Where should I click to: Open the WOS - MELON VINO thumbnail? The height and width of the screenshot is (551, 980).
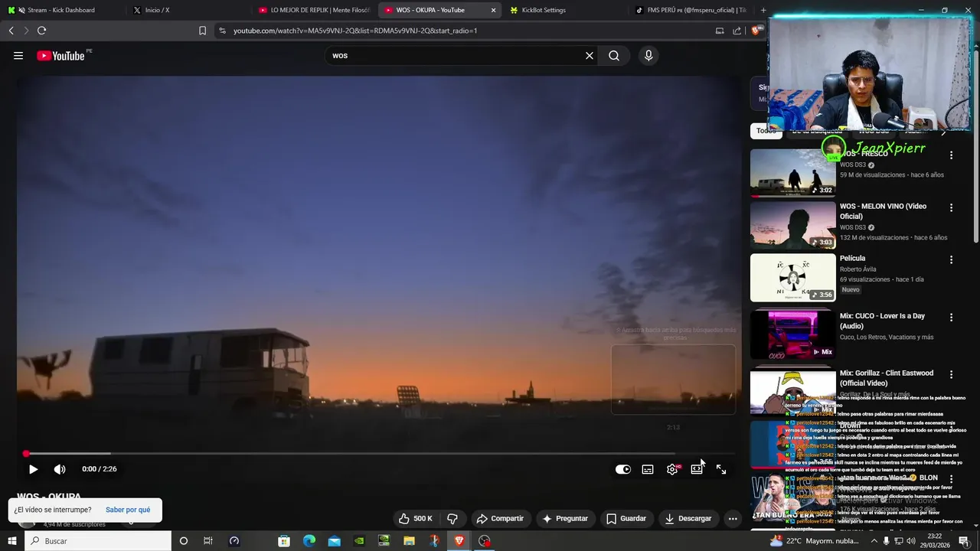tap(793, 225)
